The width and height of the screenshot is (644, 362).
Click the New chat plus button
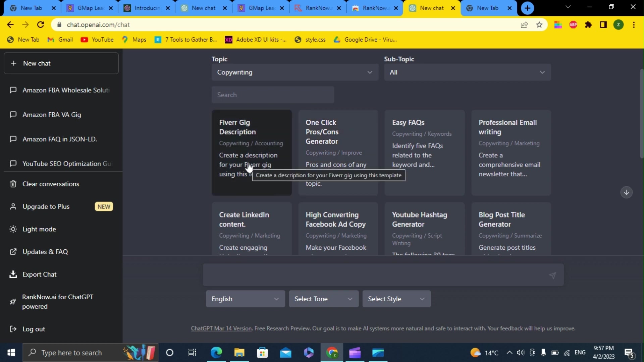61,63
